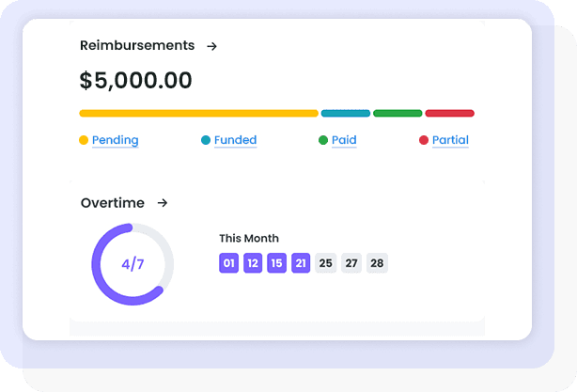Click the $5,000.00 total amount

pos(135,80)
